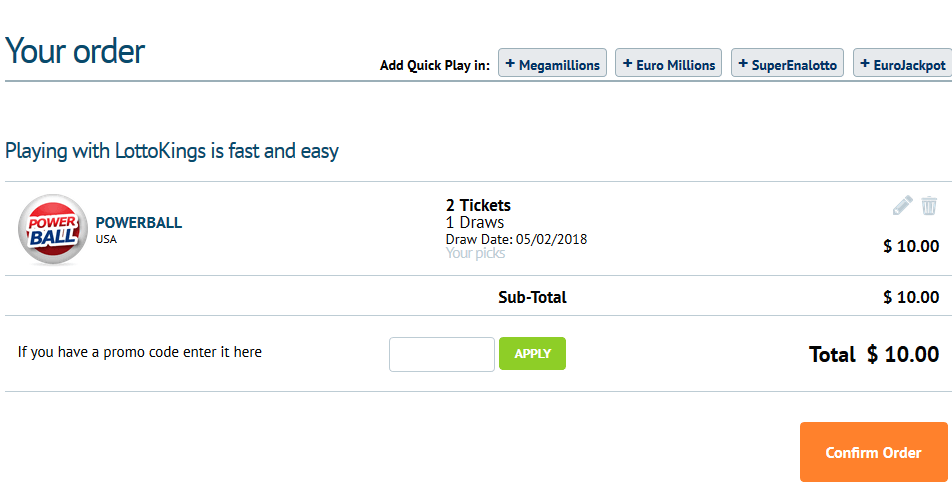Select the POWERBALL lottery name
The height and width of the screenshot is (482, 952).
[x=139, y=223]
